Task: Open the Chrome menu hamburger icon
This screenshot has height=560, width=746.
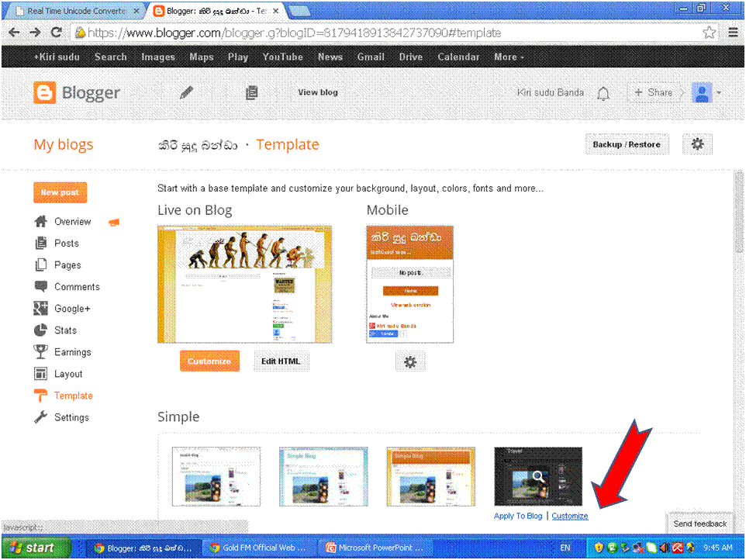Action: click(733, 33)
